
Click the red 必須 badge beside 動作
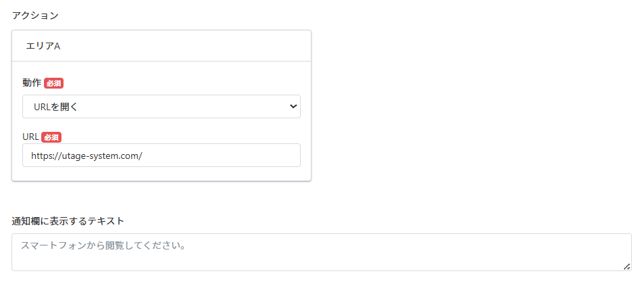point(54,83)
